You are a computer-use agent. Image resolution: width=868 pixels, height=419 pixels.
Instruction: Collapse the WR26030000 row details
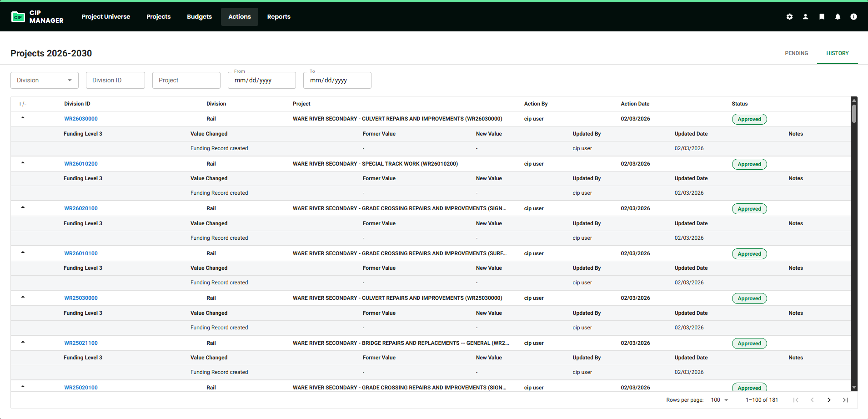(23, 117)
